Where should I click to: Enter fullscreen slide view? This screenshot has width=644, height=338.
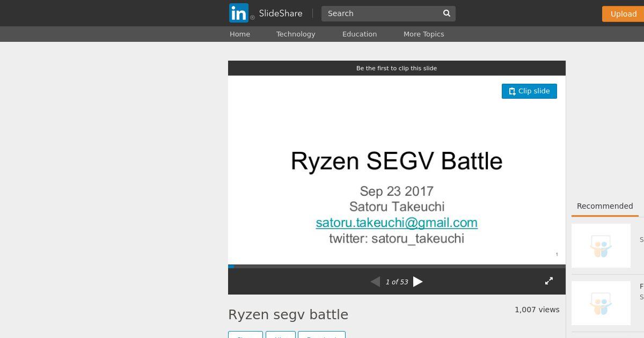(x=549, y=281)
